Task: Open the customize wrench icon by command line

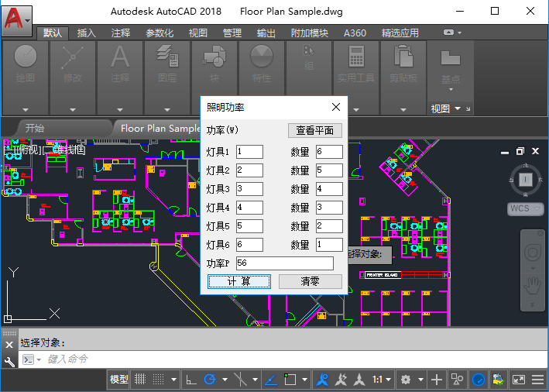Action: tap(9, 361)
